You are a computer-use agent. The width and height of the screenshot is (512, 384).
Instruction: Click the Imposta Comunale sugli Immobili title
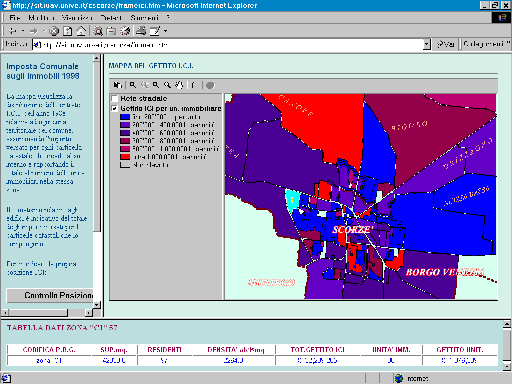click(x=43, y=71)
